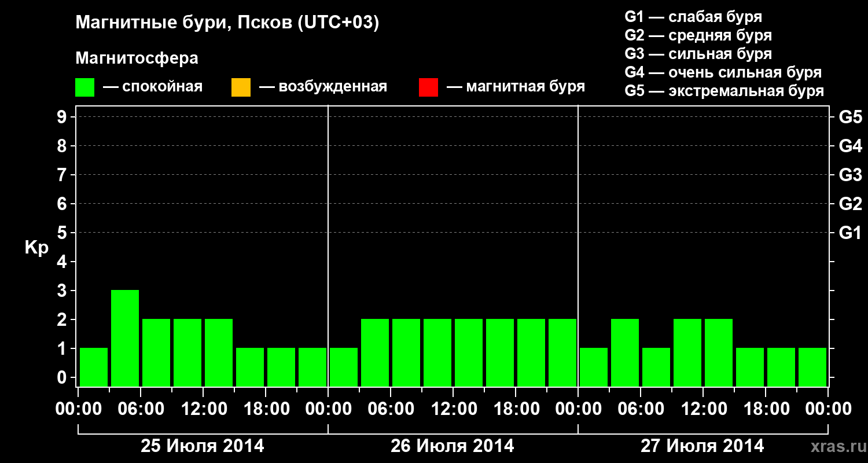Click the 'Kp' axis title

[36, 248]
